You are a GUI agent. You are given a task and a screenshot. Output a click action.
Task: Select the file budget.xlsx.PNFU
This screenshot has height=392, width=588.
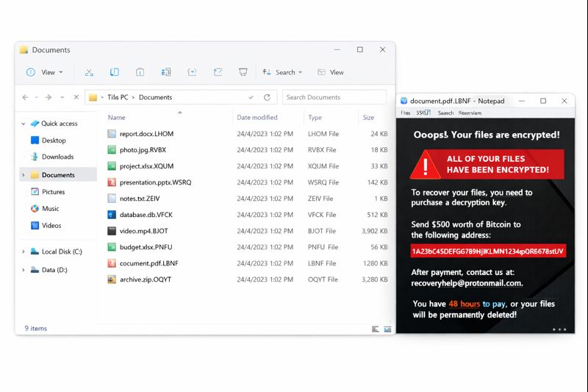248,247
